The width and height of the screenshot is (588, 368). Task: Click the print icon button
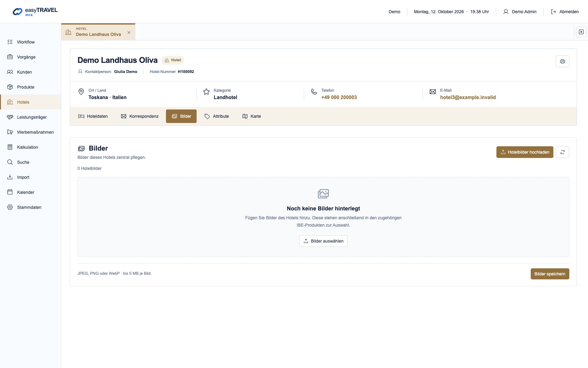[x=562, y=61]
